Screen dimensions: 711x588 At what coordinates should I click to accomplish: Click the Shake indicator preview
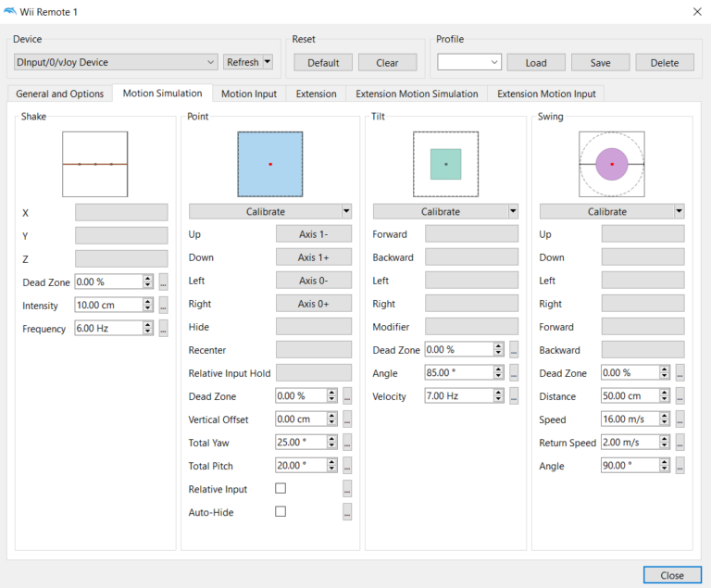(x=95, y=164)
